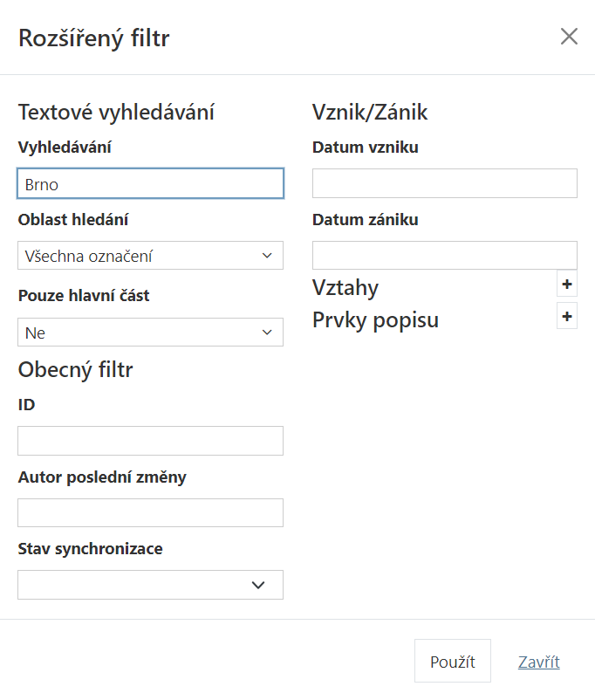Image resolution: width=595 pixels, height=700 pixels.
Task: Click the search field containing Brno
Action: pos(150,183)
